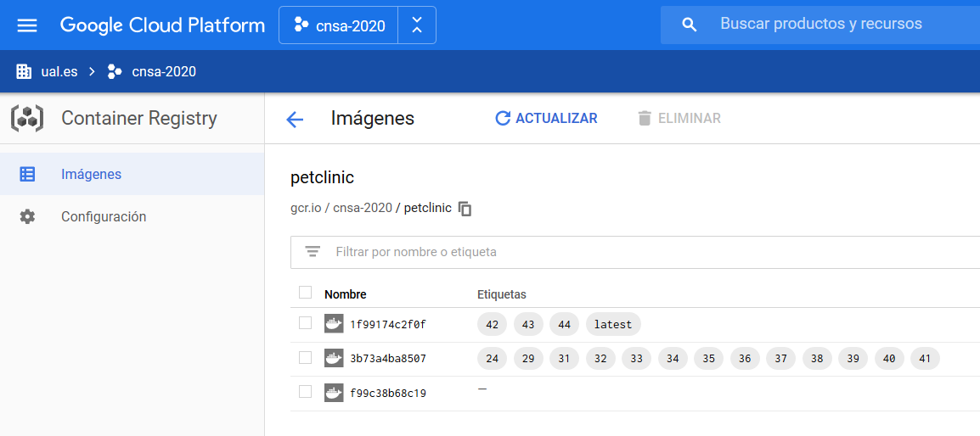Click tag chip 39

853,359
